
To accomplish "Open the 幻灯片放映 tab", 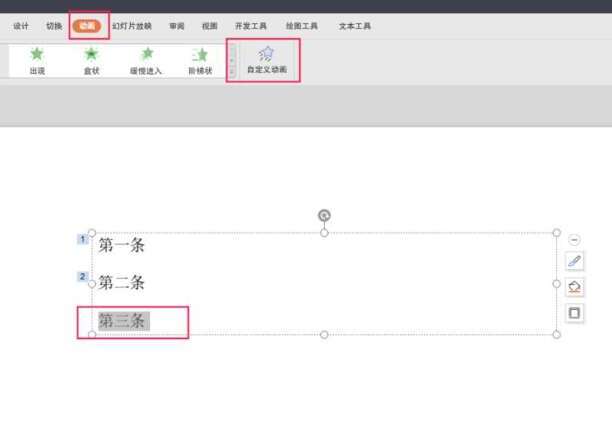I will (x=132, y=26).
